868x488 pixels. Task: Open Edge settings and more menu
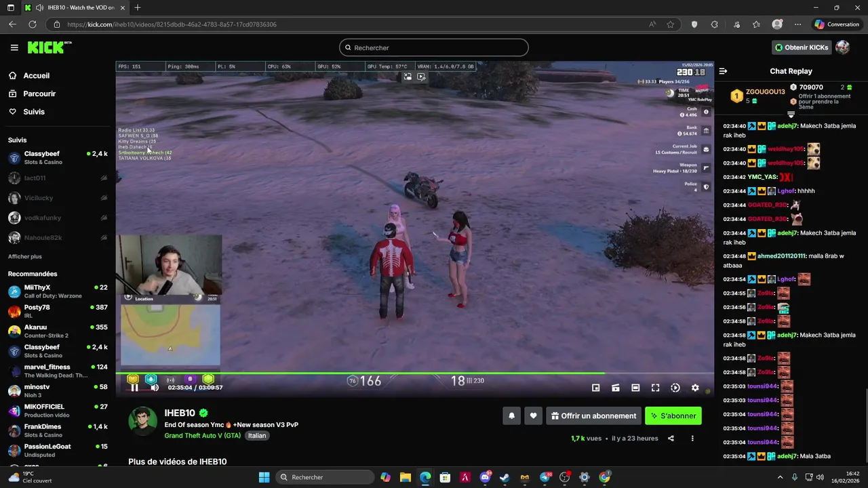click(797, 24)
